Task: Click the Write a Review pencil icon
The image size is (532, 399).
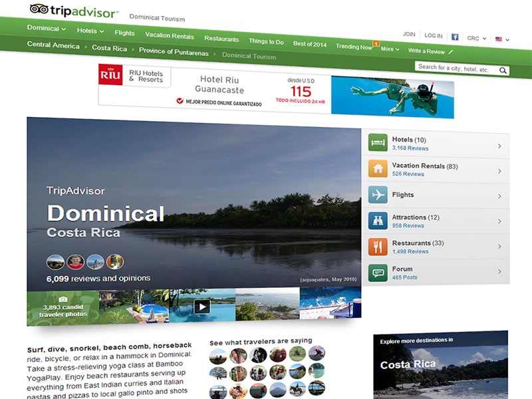Action: [451, 53]
